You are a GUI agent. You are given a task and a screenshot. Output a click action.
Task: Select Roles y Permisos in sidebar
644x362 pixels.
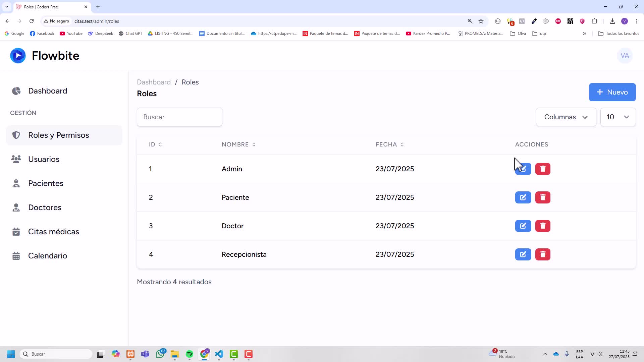tap(64, 135)
